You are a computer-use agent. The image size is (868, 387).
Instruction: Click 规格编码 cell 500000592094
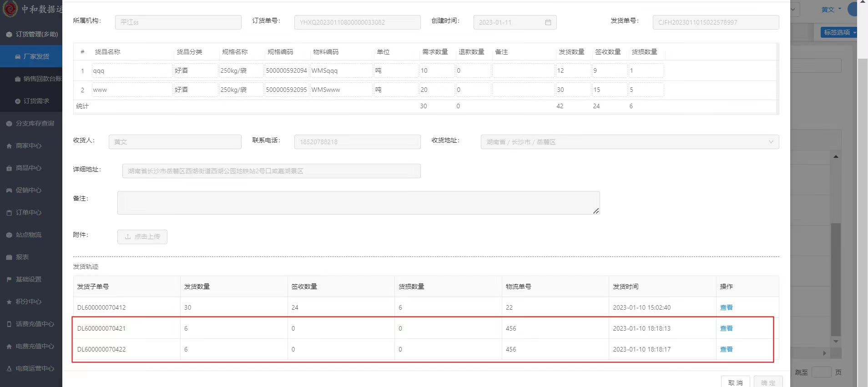point(287,70)
